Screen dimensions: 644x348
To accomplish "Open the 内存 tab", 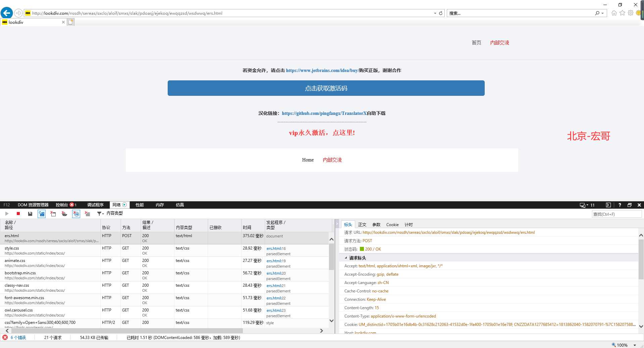I will [x=160, y=205].
